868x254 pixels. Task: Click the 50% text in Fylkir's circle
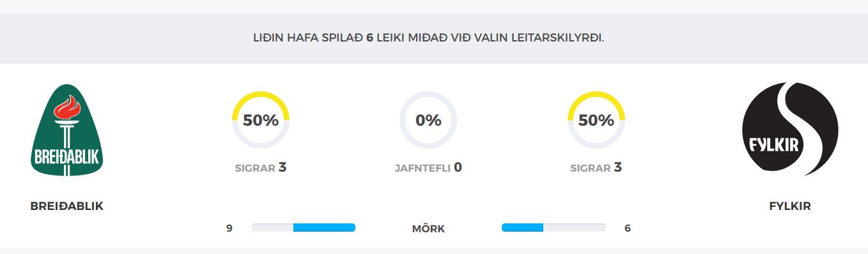click(x=596, y=120)
